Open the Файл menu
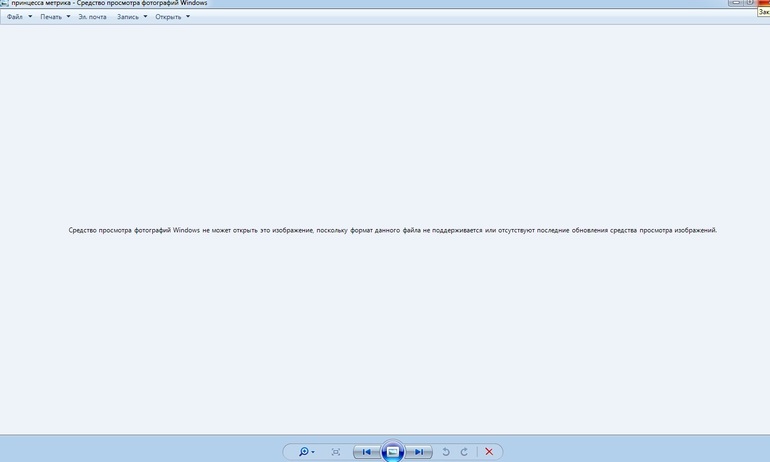The image size is (770, 462). coord(14,17)
